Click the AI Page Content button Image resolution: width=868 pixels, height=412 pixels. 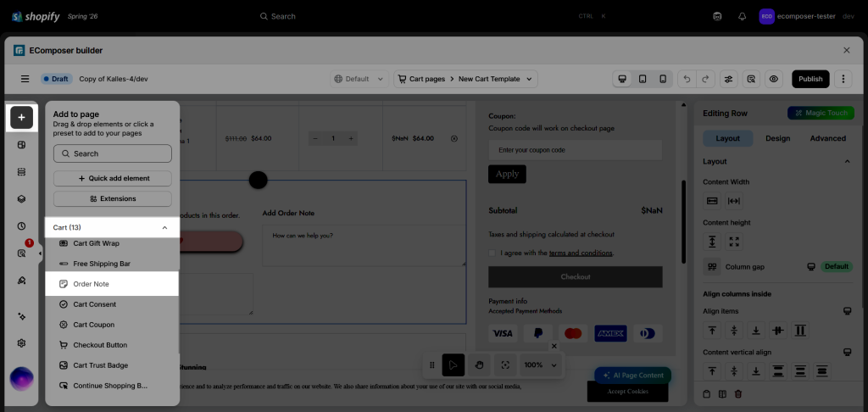pos(632,375)
